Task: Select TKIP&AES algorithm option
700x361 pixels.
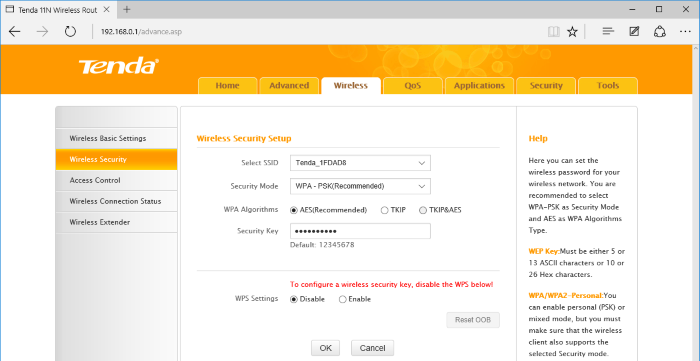Action: click(x=423, y=210)
